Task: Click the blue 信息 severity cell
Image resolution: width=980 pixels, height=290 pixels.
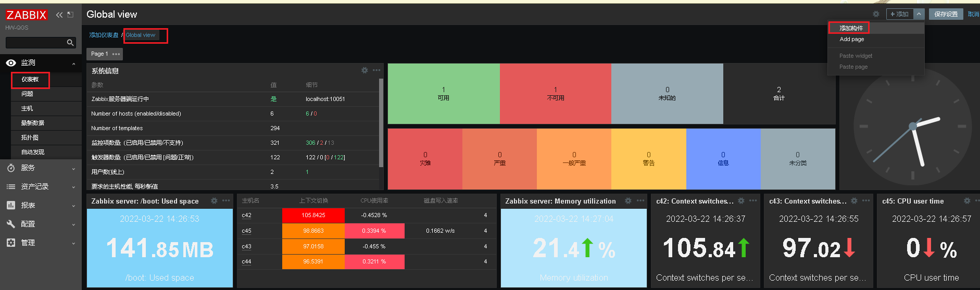Action: point(723,159)
